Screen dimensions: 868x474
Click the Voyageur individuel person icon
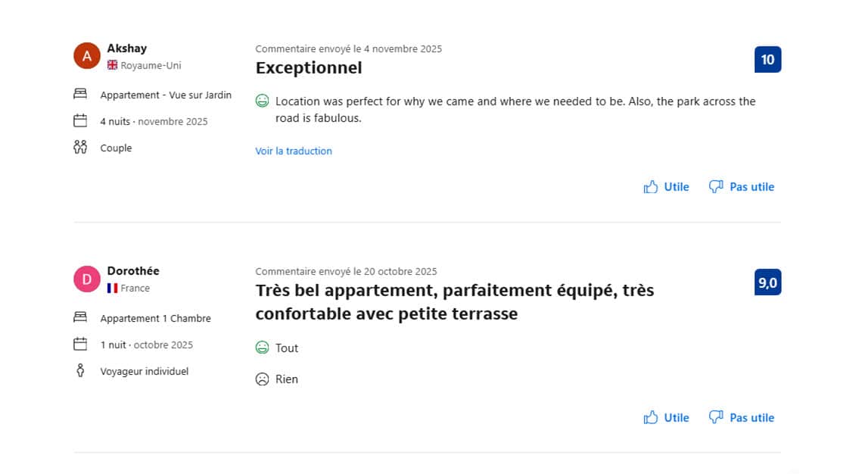click(80, 371)
